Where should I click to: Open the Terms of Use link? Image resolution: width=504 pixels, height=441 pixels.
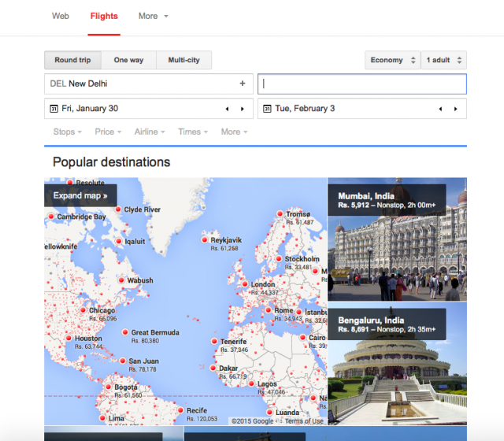[x=303, y=421]
